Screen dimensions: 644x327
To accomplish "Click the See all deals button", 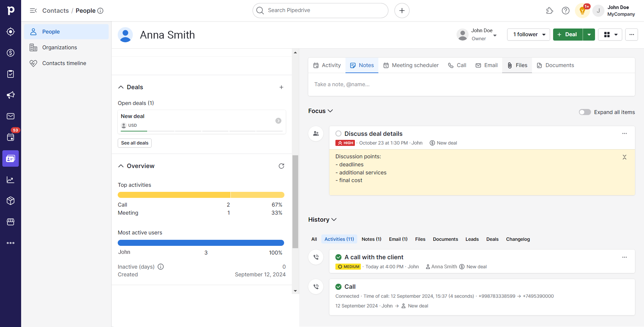I will [135, 143].
